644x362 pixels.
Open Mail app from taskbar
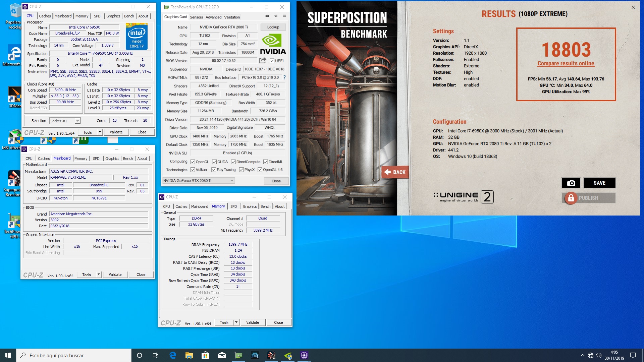point(222,355)
